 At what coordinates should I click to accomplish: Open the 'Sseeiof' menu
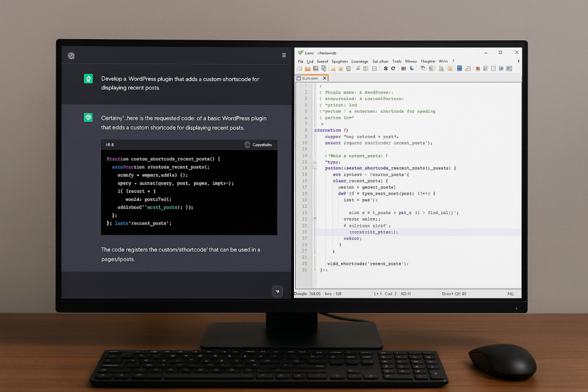click(323, 61)
